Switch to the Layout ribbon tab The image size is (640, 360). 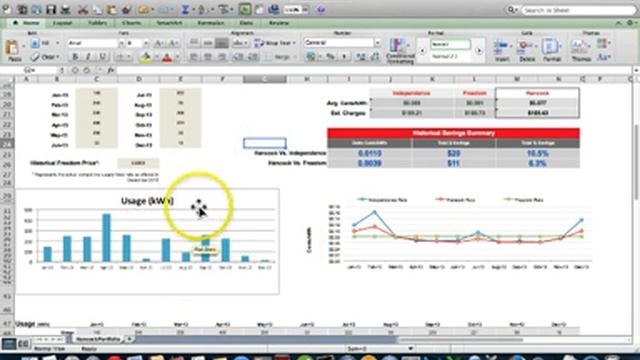click(x=62, y=23)
